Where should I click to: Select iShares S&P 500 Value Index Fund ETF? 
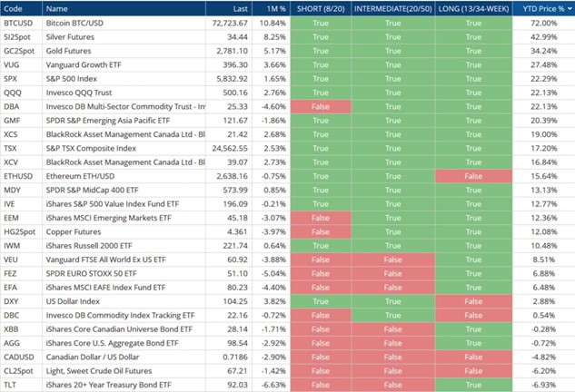[x=124, y=204]
